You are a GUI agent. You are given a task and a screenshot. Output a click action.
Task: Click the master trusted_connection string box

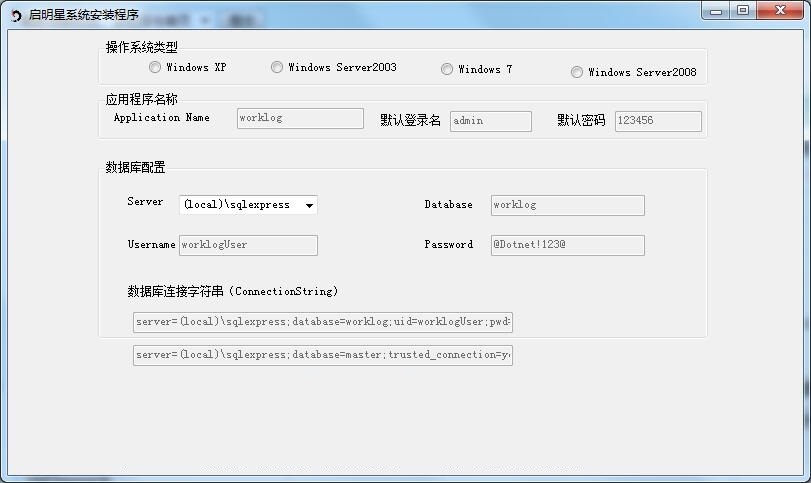(323, 355)
